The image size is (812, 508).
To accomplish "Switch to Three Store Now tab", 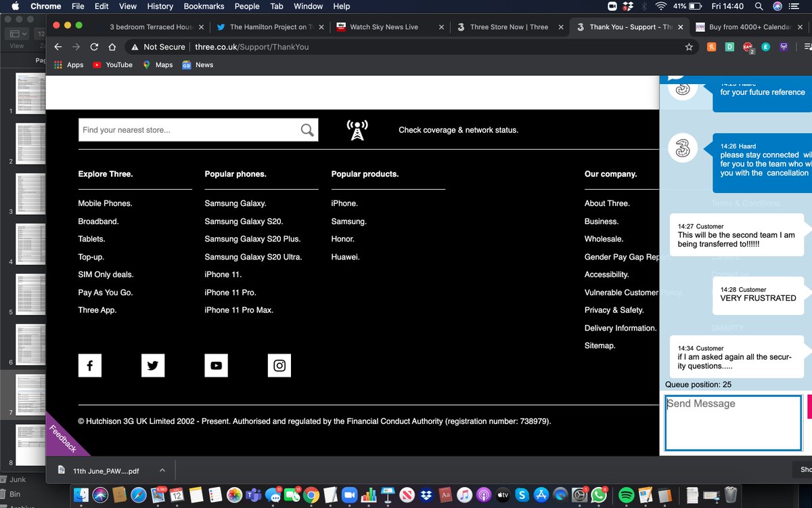I will 508,27.
